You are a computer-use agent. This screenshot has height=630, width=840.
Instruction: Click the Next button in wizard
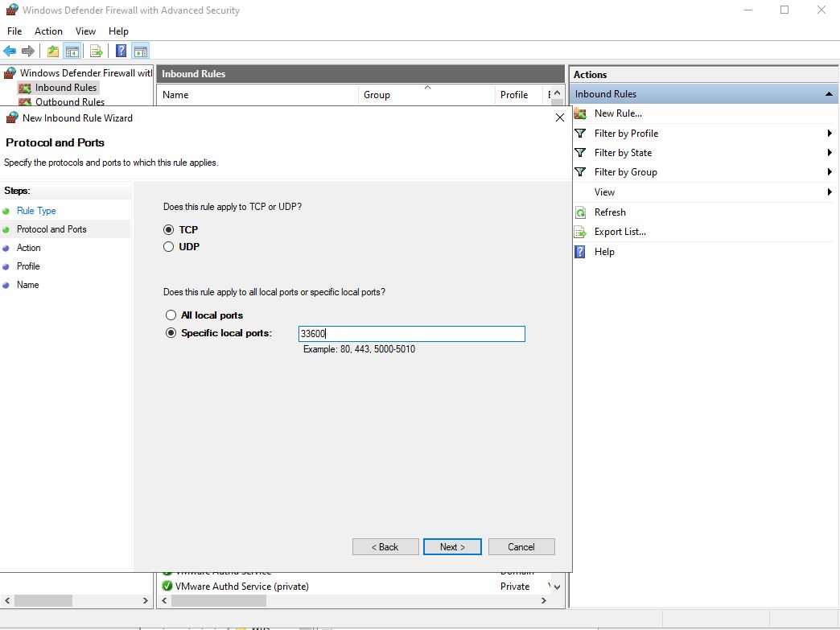click(x=452, y=547)
